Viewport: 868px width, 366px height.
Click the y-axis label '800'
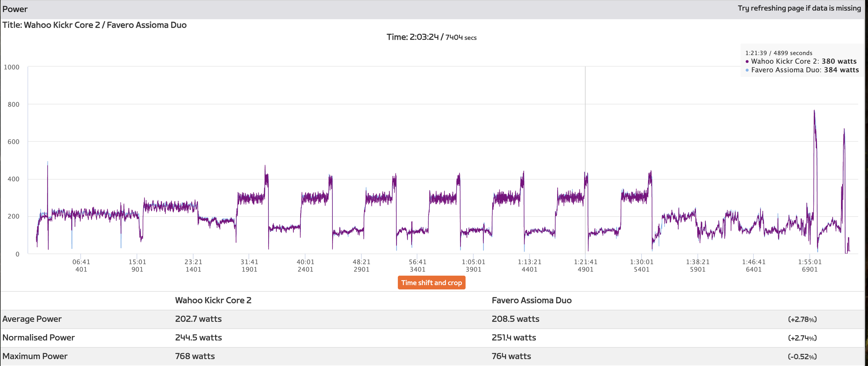[13, 104]
